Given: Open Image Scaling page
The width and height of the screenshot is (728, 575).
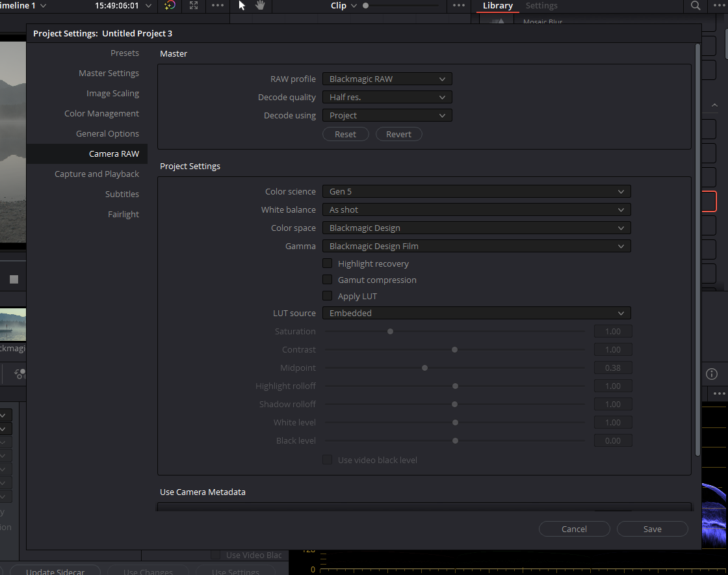Looking at the screenshot, I should [112, 94].
